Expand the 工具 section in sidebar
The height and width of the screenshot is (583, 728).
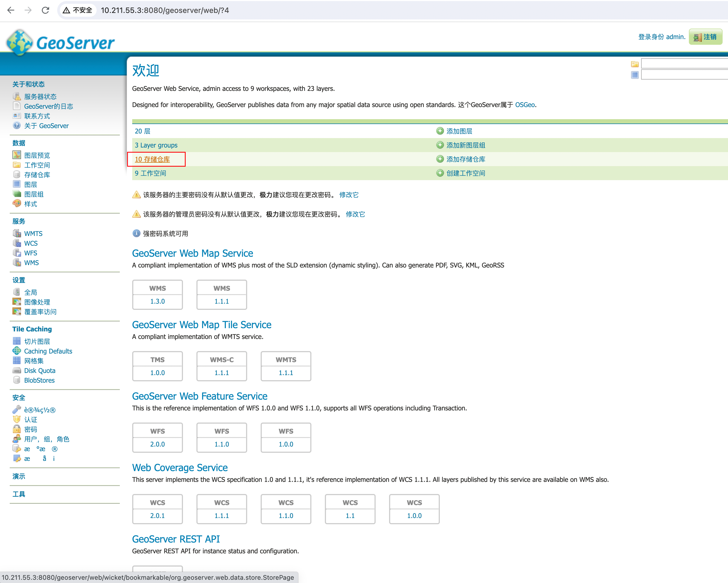pos(19,494)
